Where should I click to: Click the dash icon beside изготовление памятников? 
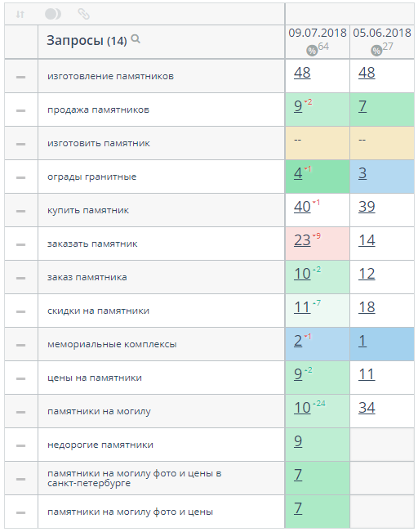pyautogui.click(x=20, y=77)
